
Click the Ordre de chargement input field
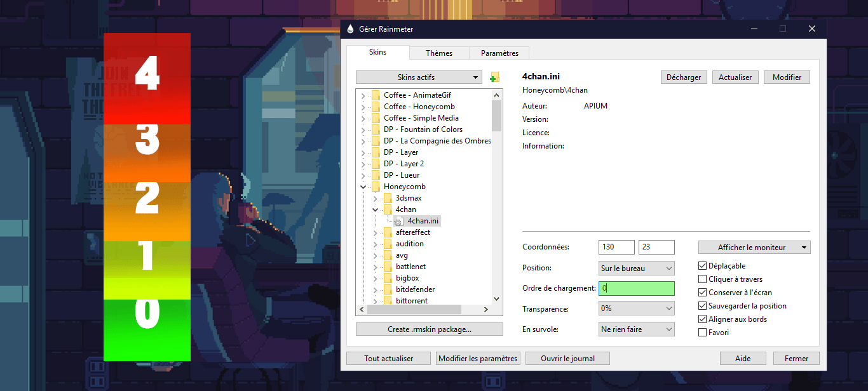tap(636, 288)
